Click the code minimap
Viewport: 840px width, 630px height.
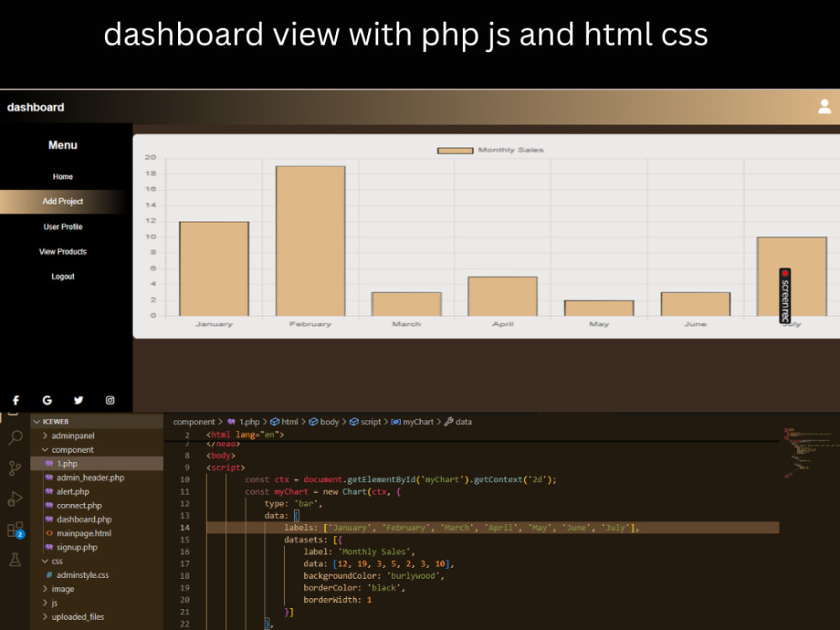click(x=809, y=453)
